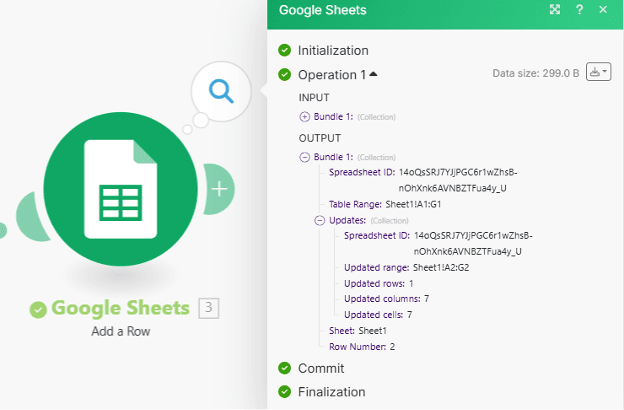
Task: Collapse the OUTPUT Bundle 1 collection
Action: [305, 157]
